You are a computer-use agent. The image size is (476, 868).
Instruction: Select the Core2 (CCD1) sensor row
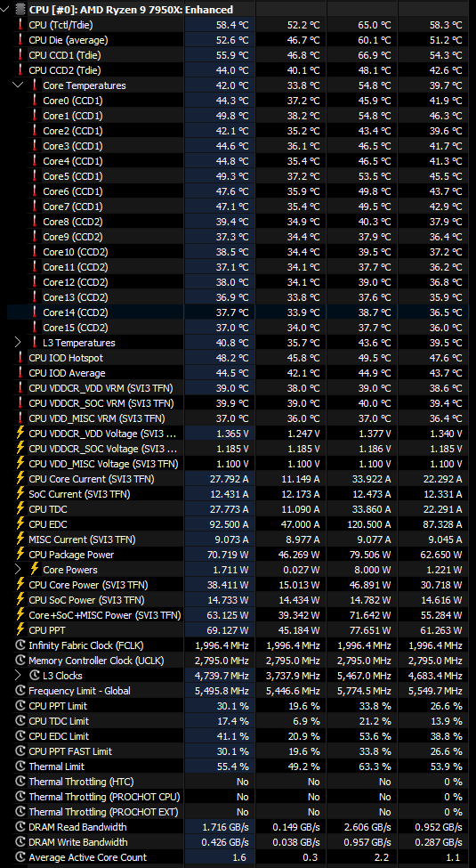point(238,131)
